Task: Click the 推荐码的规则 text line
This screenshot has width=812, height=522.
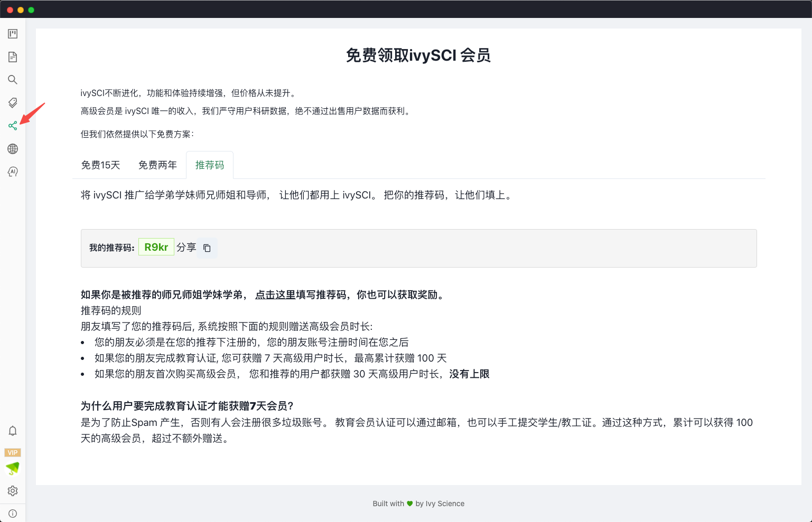Action: coord(111,311)
